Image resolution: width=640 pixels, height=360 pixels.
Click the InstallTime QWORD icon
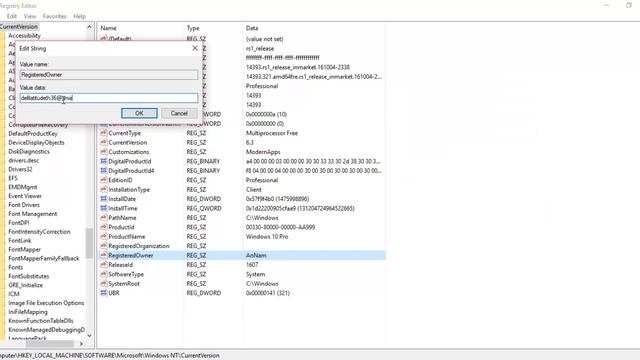point(104,208)
